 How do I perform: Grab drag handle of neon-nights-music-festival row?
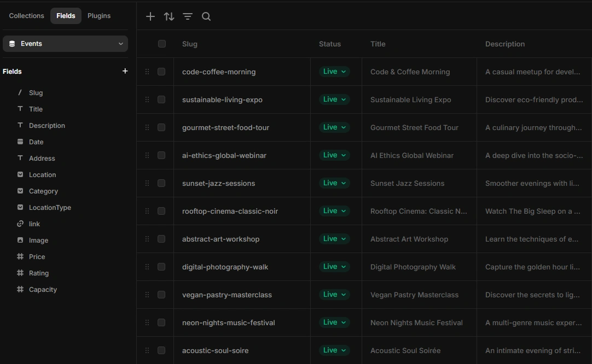(147, 322)
